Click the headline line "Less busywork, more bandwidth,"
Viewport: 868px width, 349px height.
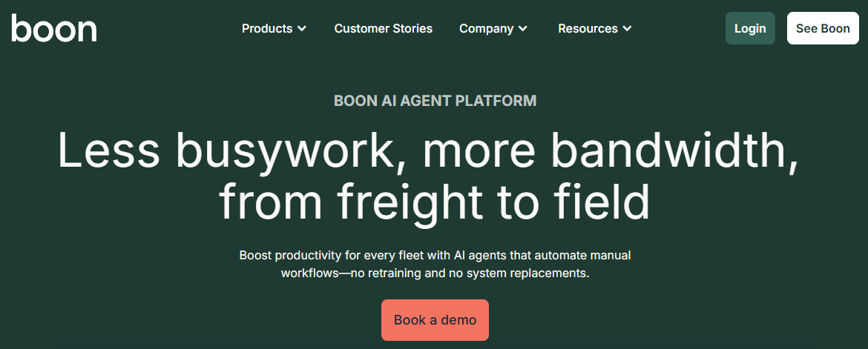click(x=427, y=150)
